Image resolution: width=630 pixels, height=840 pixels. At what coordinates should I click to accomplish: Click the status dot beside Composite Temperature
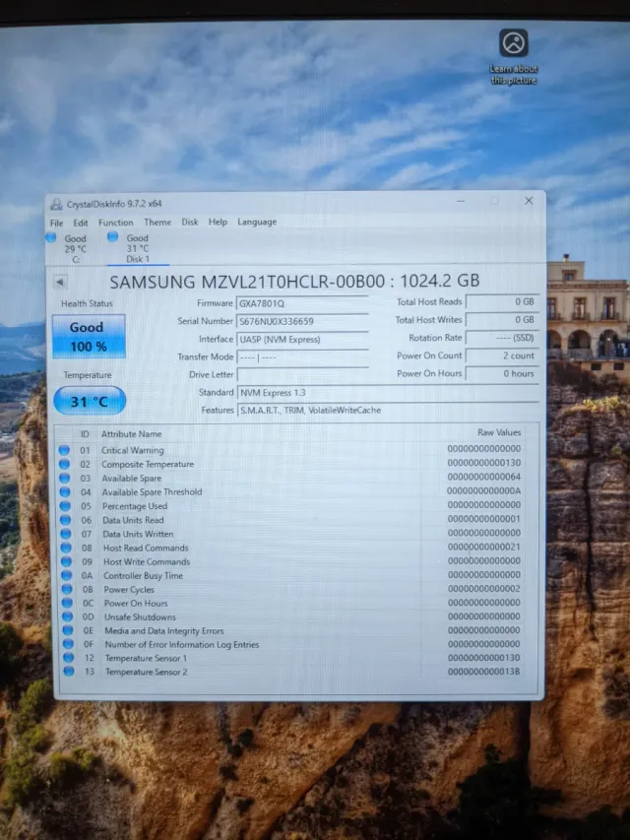click(64, 464)
